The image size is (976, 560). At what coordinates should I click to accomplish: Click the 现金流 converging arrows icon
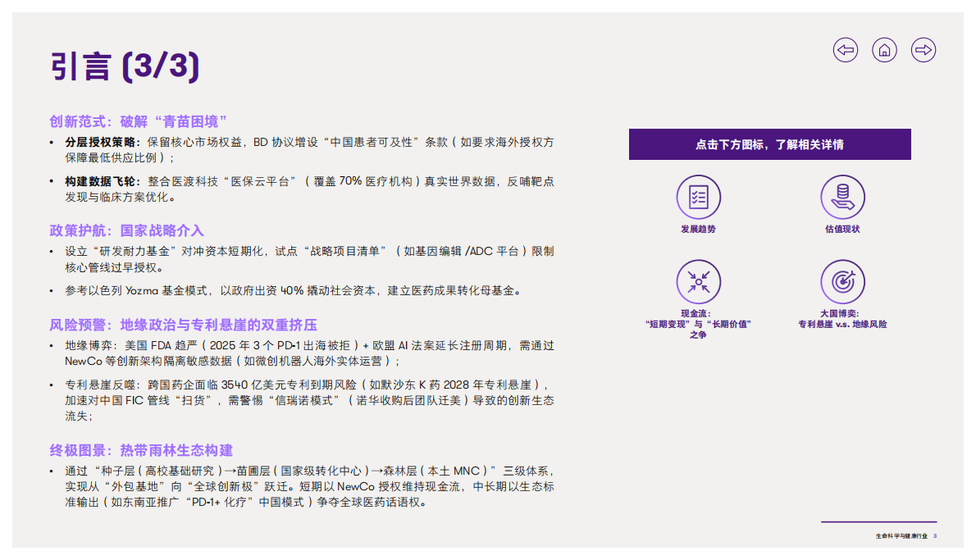pyautogui.click(x=698, y=283)
